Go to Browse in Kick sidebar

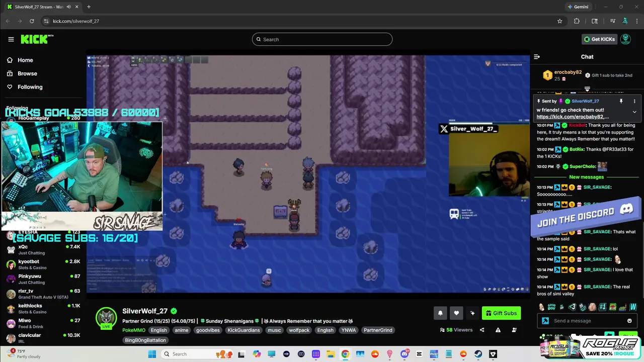pos(22,73)
